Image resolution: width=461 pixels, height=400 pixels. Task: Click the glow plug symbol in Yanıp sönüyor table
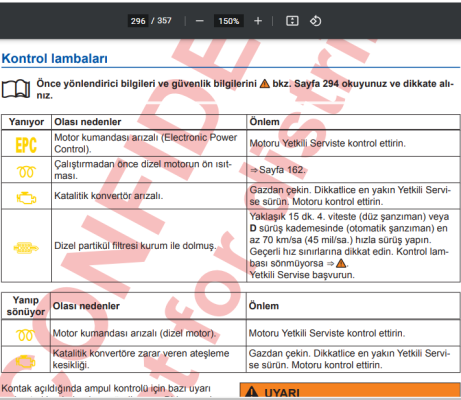25,335
